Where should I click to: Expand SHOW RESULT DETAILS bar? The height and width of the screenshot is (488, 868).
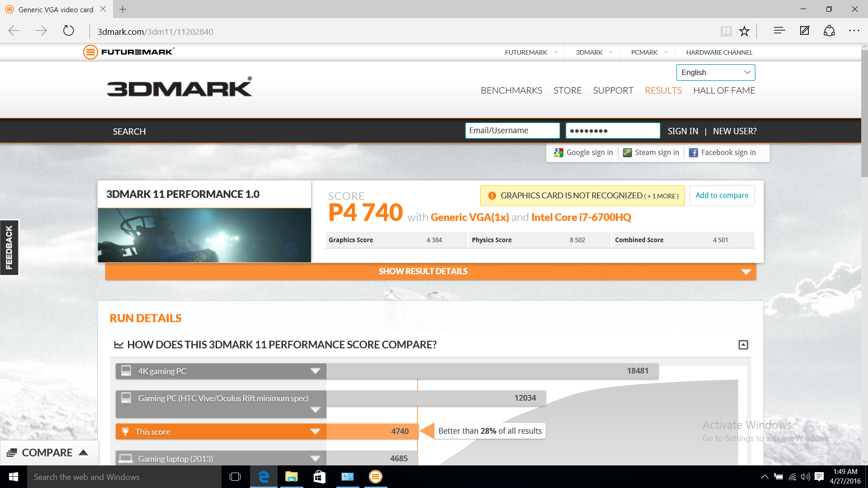tap(430, 272)
